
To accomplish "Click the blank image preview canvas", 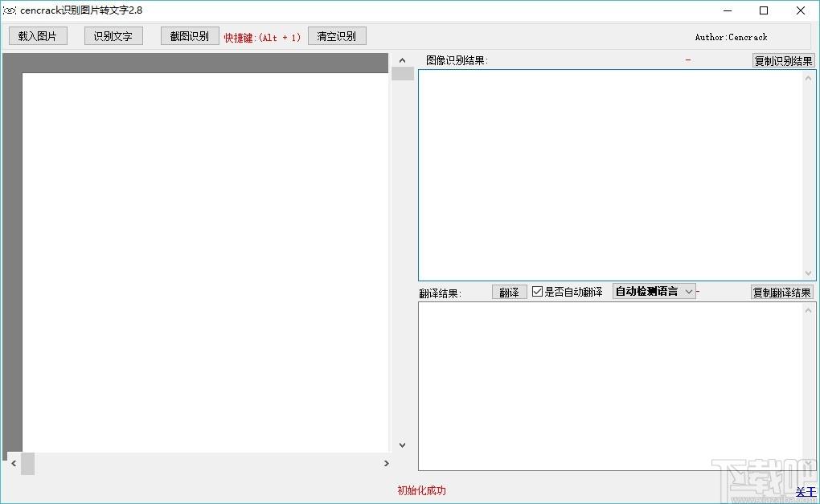I will pos(205,263).
